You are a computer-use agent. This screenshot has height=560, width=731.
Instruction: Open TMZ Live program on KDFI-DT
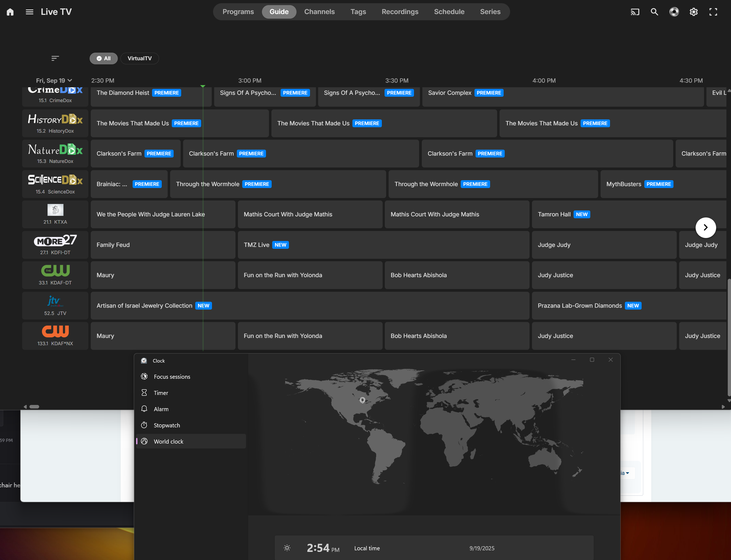pos(257,245)
